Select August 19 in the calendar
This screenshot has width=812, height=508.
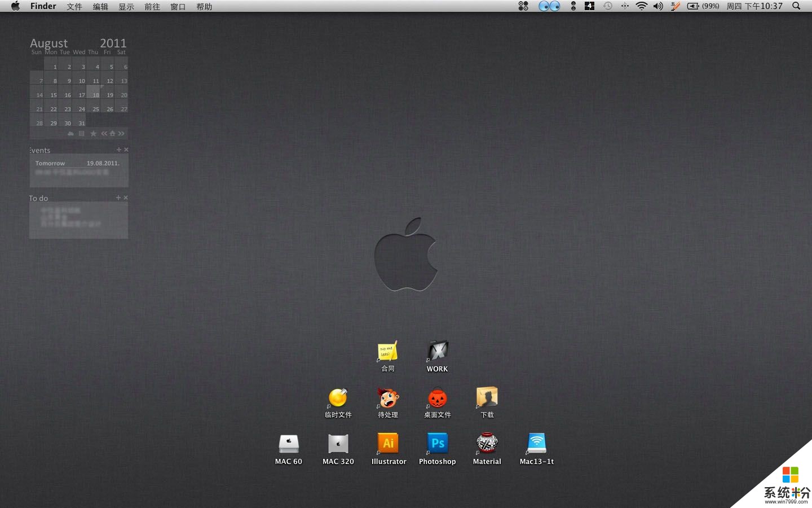tap(107, 91)
